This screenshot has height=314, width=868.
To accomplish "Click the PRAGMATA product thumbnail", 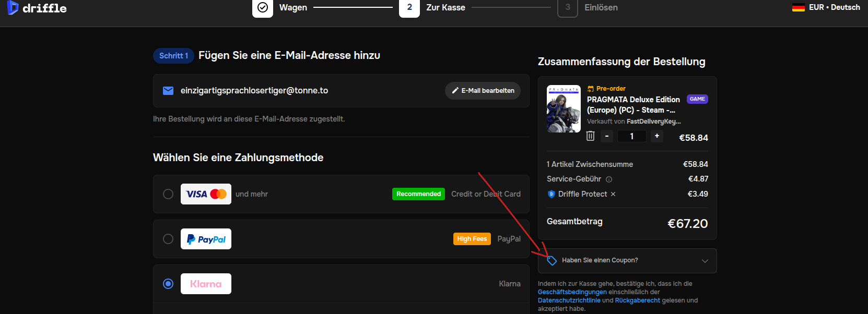I will click(564, 108).
